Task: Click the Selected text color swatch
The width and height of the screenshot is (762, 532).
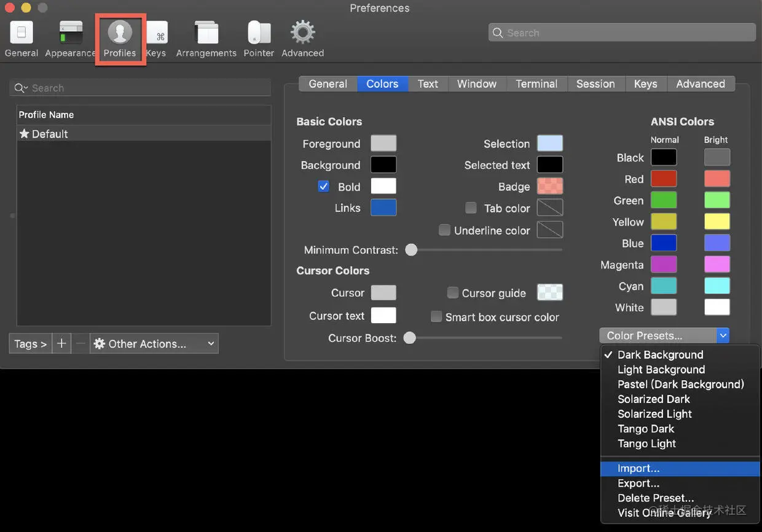Action: (550, 165)
